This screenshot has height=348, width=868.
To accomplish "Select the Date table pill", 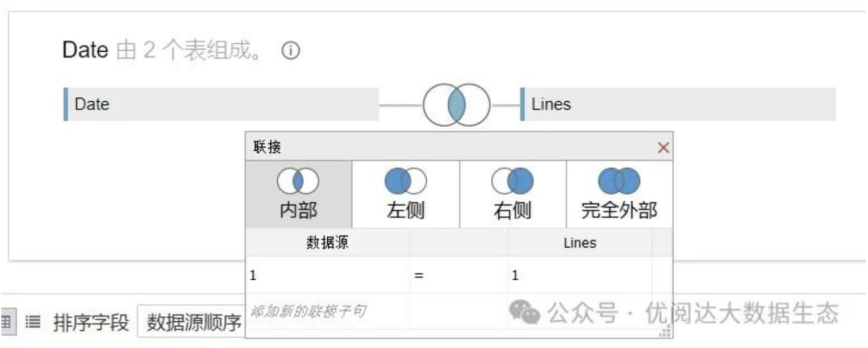I will point(222,105).
